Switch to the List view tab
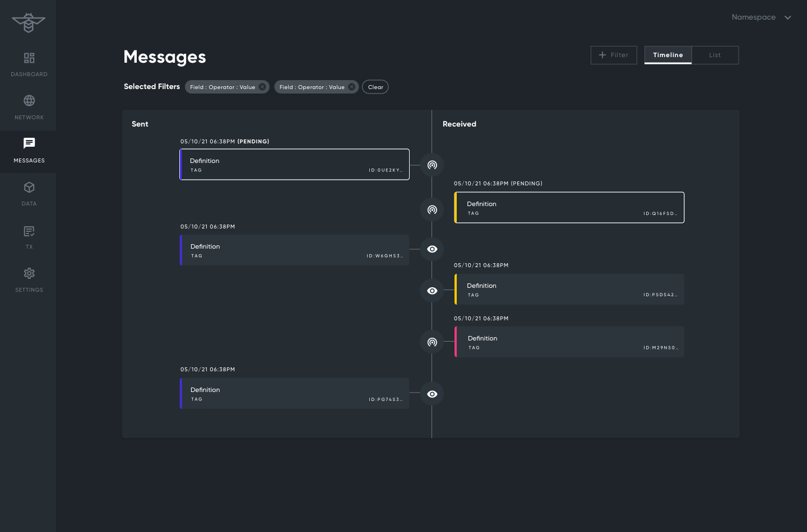 tap(715, 55)
